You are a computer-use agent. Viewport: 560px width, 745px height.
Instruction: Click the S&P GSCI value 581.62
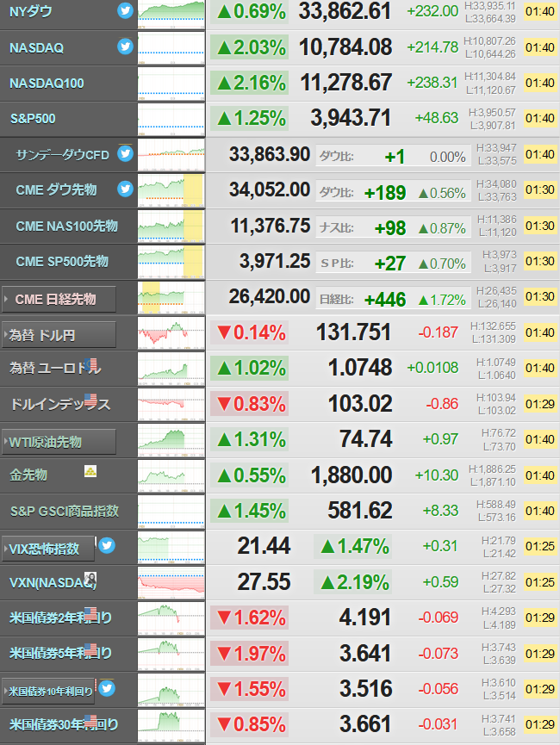point(360,510)
